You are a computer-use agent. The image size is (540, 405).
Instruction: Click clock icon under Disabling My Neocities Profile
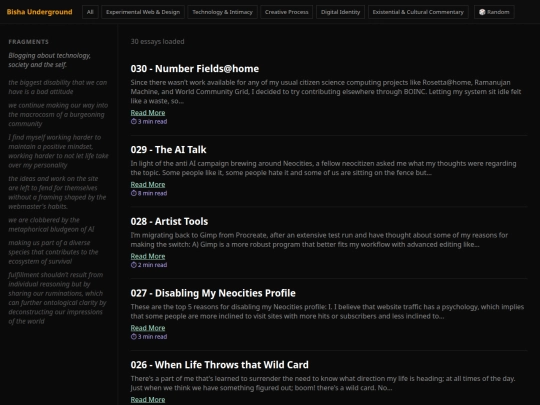[134, 337]
